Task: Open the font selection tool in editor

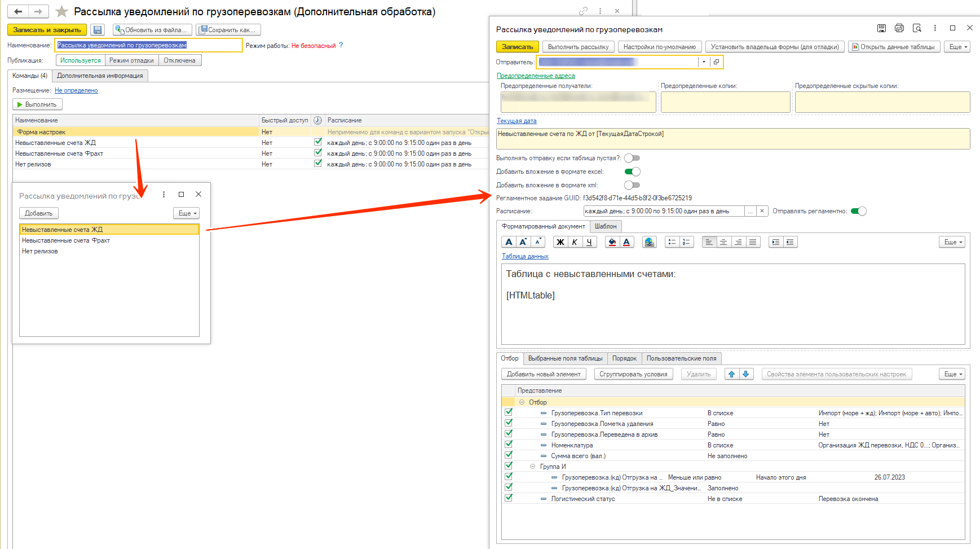Action: tap(509, 242)
